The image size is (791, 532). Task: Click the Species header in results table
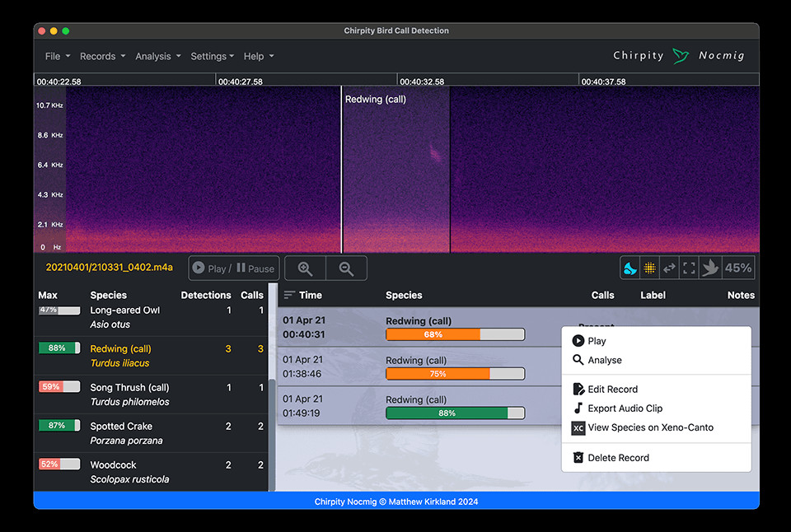(404, 296)
